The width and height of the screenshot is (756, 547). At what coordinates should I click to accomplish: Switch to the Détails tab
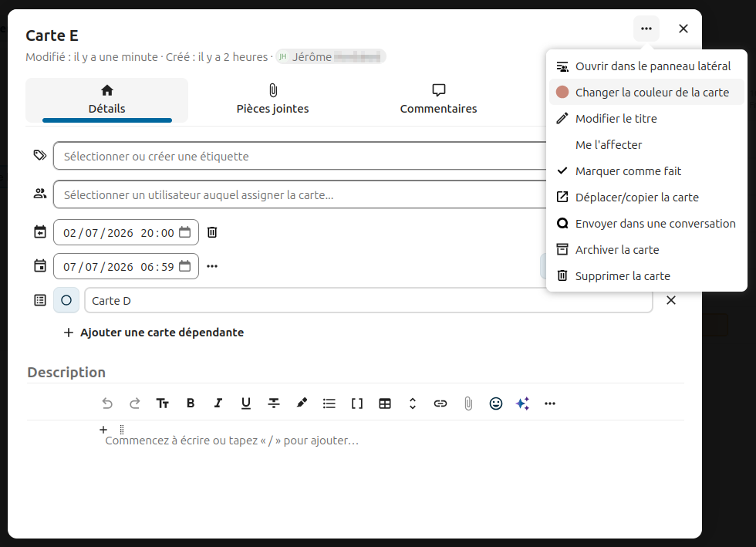(106, 100)
